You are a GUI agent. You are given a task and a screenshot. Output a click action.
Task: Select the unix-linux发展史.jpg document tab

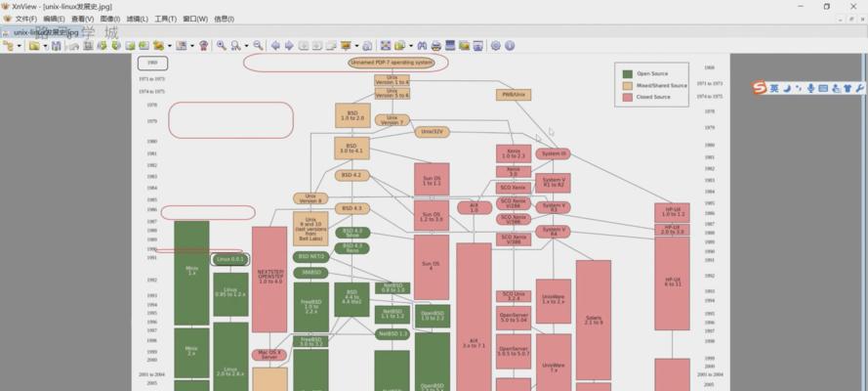[40, 32]
